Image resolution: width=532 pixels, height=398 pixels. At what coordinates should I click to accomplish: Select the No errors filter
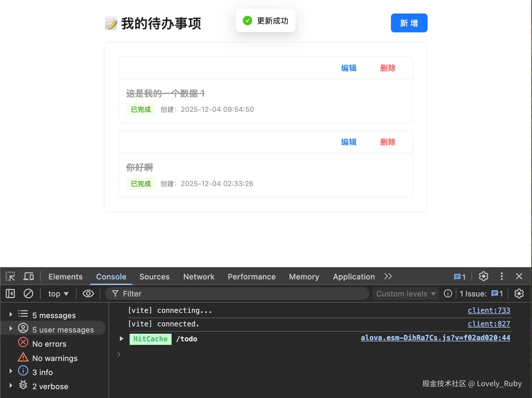point(49,343)
